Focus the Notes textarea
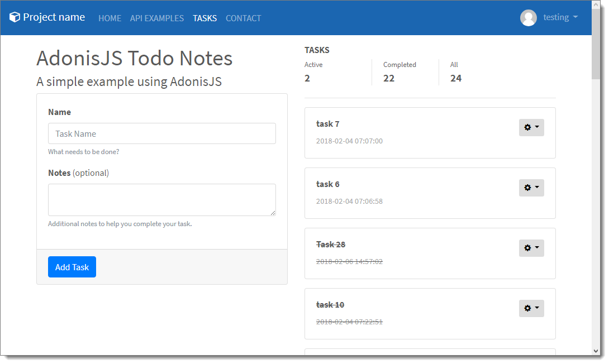Image resolution: width=609 pixels, height=364 pixels. pyautogui.click(x=162, y=200)
